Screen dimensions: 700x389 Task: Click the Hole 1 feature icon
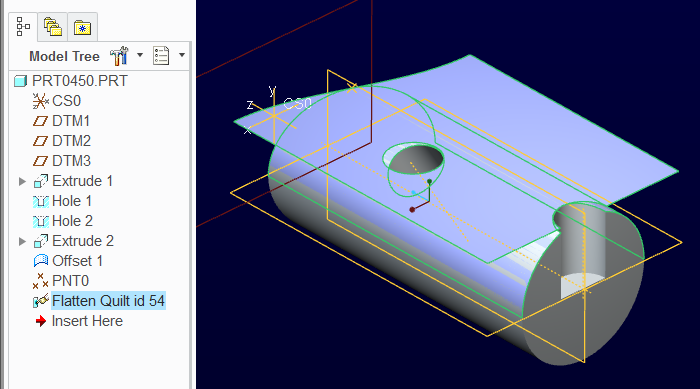point(41,201)
